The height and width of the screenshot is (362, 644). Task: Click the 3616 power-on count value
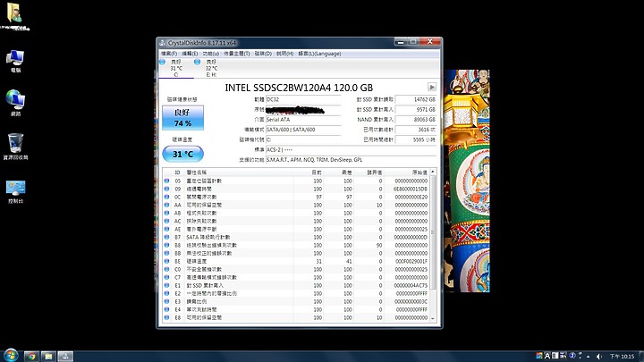pyautogui.click(x=416, y=130)
